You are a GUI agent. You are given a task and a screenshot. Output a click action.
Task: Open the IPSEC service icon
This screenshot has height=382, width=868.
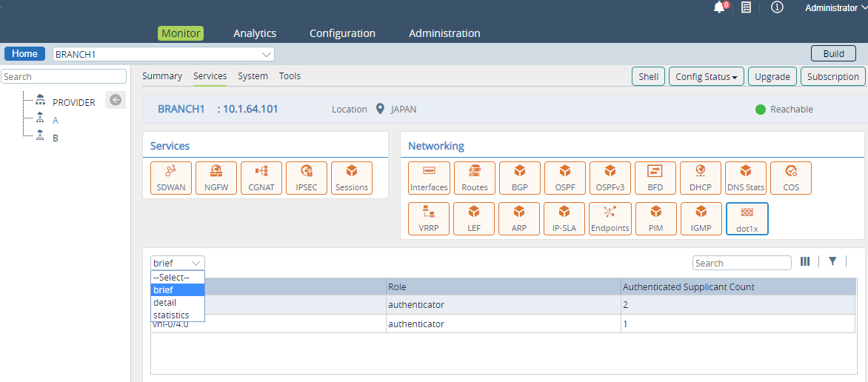(x=307, y=178)
